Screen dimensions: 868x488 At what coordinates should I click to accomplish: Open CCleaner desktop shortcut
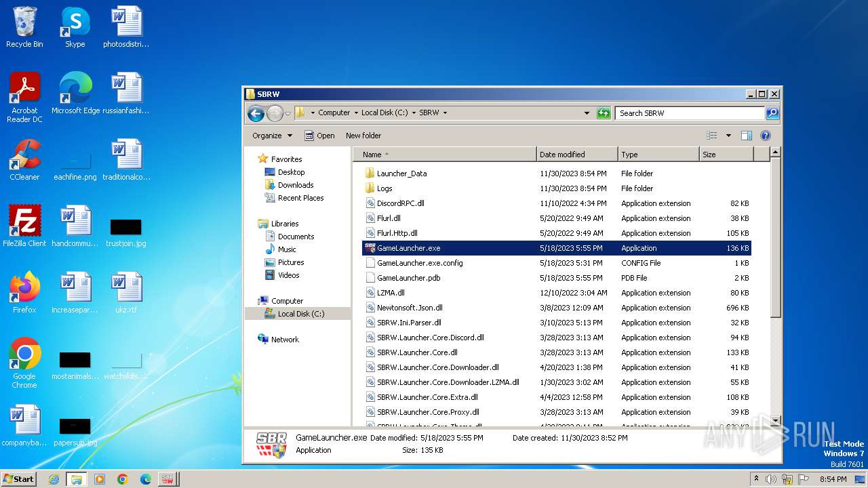[x=24, y=160]
